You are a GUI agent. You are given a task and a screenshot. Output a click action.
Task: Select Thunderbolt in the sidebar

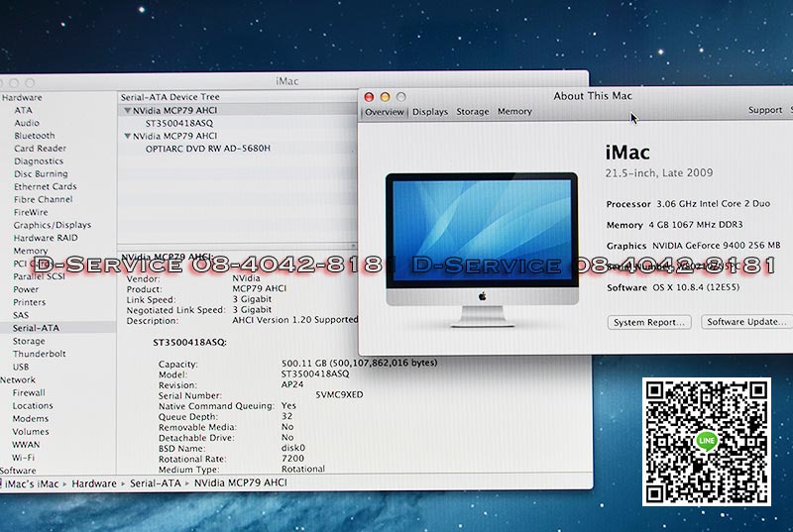coord(40,354)
